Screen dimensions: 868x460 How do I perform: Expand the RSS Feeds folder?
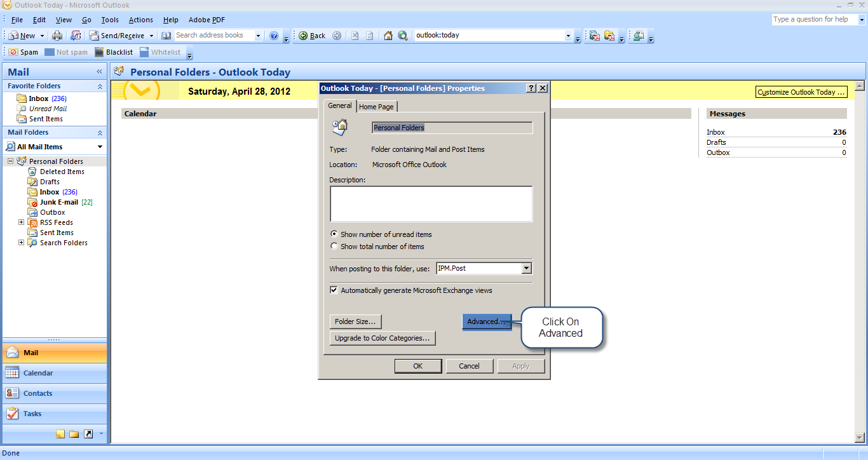coord(21,222)
